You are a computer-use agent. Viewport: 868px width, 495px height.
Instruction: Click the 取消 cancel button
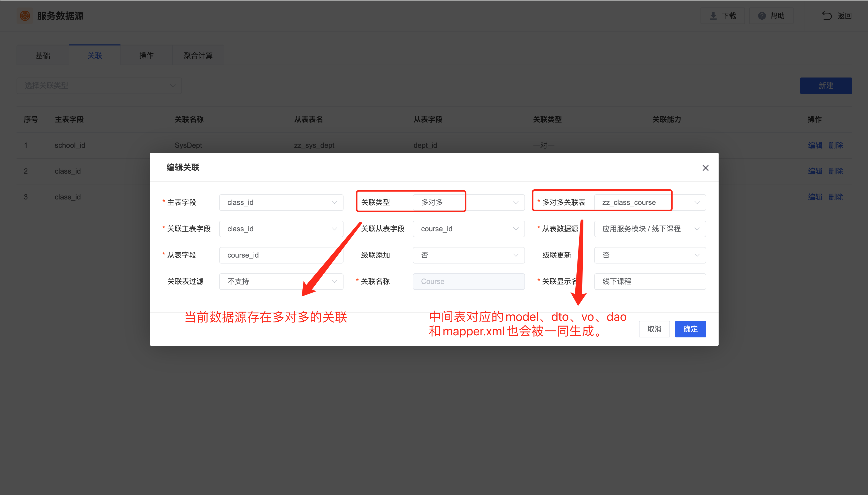(654, 329)
